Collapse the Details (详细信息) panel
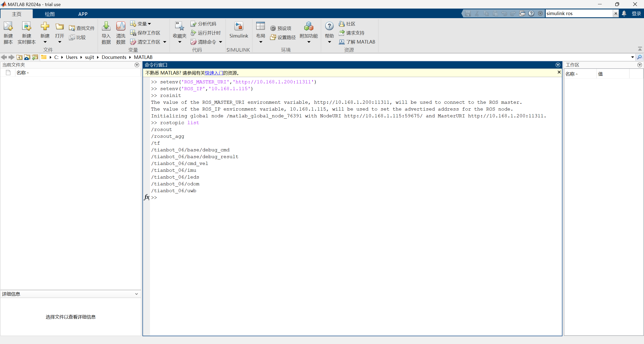Viewport: 644px width, 344px height. [x=136, y=294]
